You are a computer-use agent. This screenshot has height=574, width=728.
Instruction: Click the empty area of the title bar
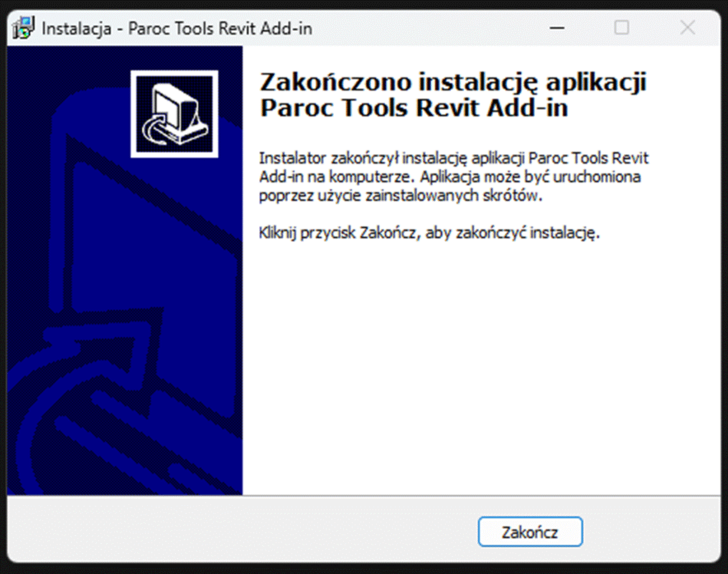[x=431, y=29]
